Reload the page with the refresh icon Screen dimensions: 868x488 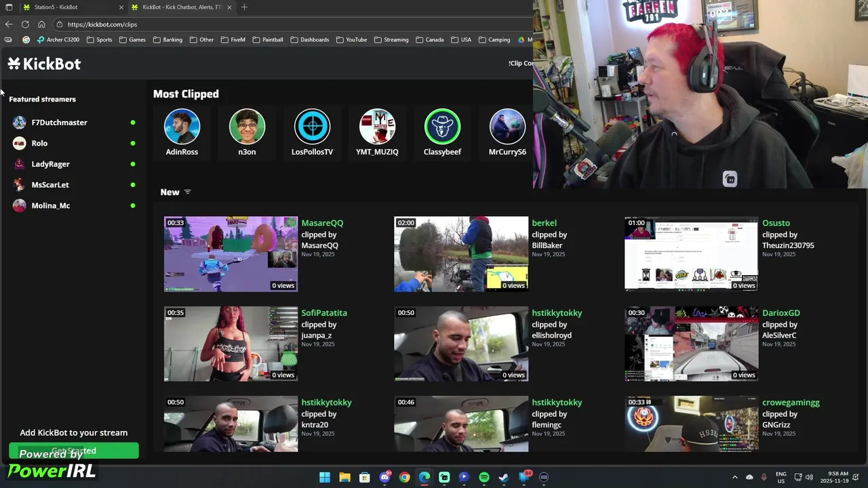point(25,24)
